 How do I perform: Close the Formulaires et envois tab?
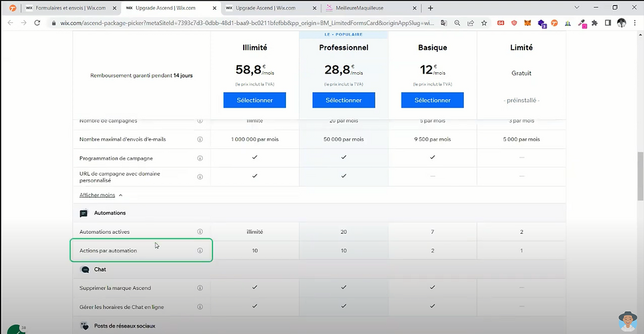(114, 9)
